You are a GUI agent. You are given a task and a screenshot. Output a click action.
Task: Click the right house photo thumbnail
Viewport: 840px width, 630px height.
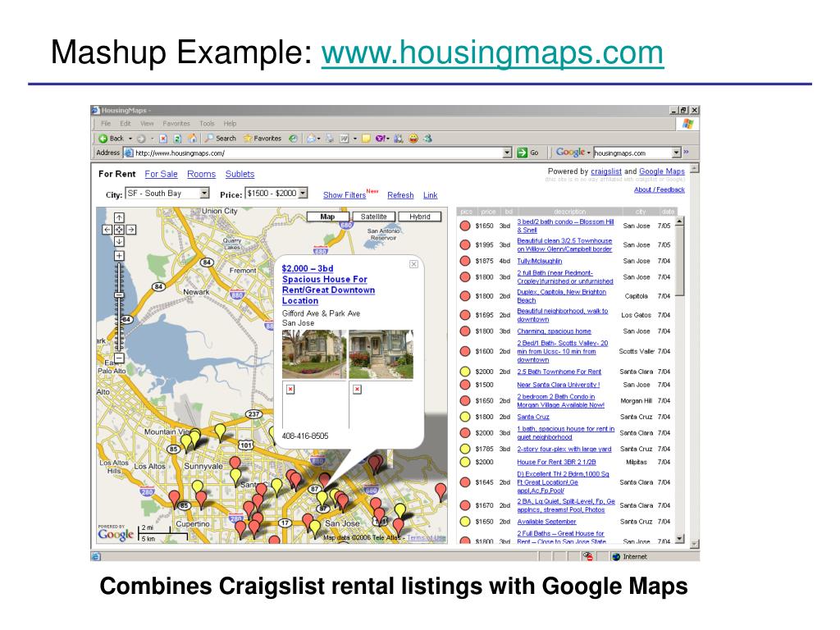pos(381,354)
